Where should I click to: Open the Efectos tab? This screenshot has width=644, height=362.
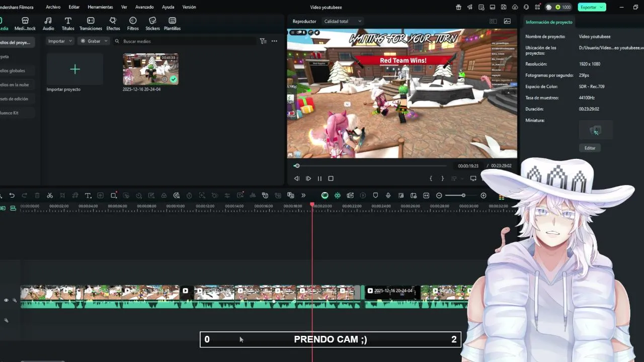pyautogui.click(x=113, y=24)
